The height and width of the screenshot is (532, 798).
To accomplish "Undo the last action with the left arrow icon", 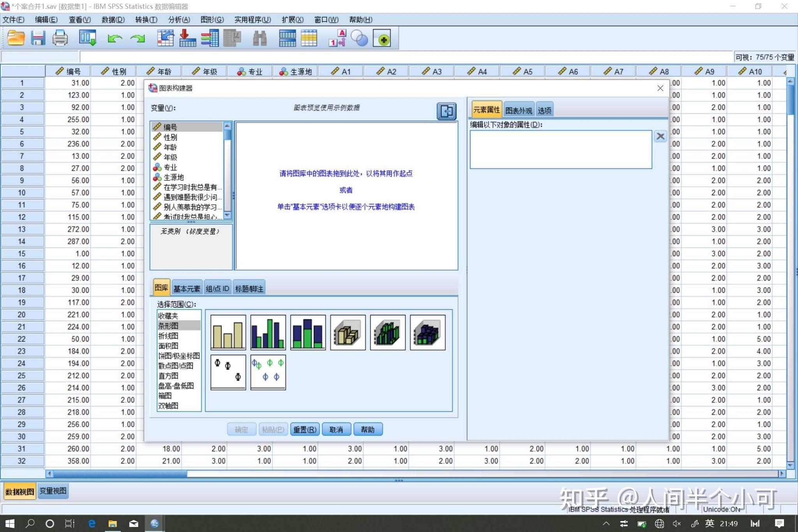I will point(115,38).
